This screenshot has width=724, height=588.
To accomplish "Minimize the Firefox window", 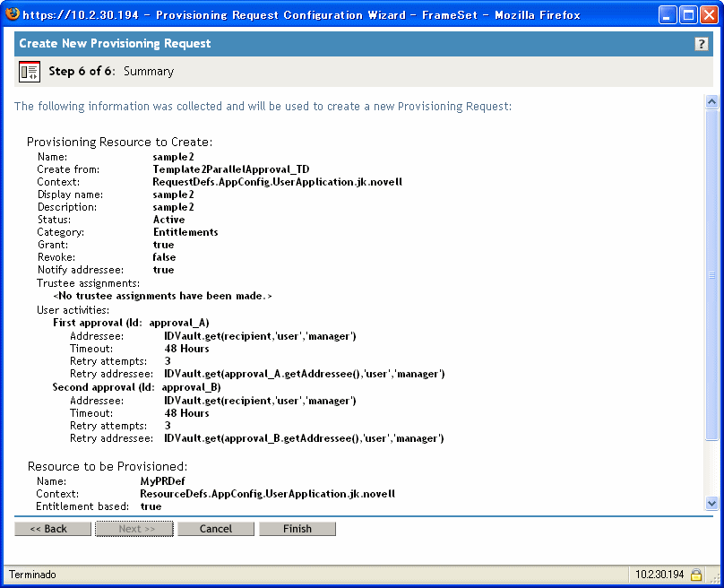I will tap(667, 14).
